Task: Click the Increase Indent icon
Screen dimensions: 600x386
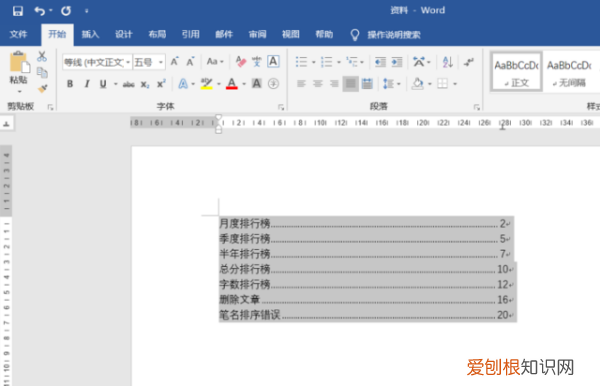Action: [x=397, y=62]
